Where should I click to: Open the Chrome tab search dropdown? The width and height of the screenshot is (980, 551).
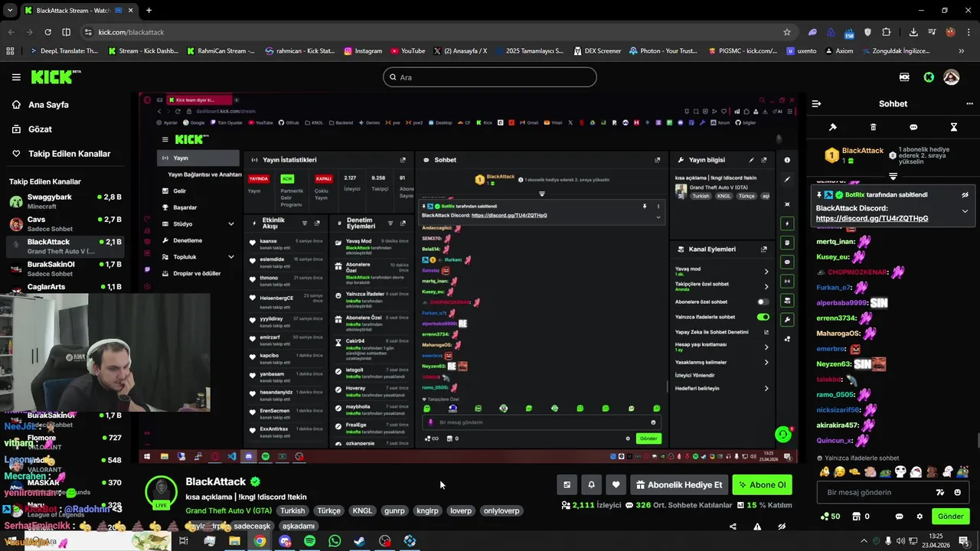(10, 11)
